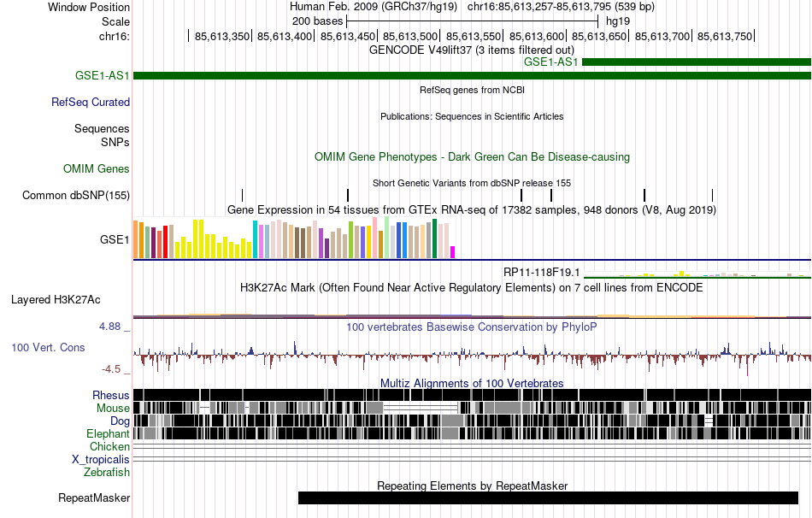Click the -4.5 conservation scale value

coord(111,369)
